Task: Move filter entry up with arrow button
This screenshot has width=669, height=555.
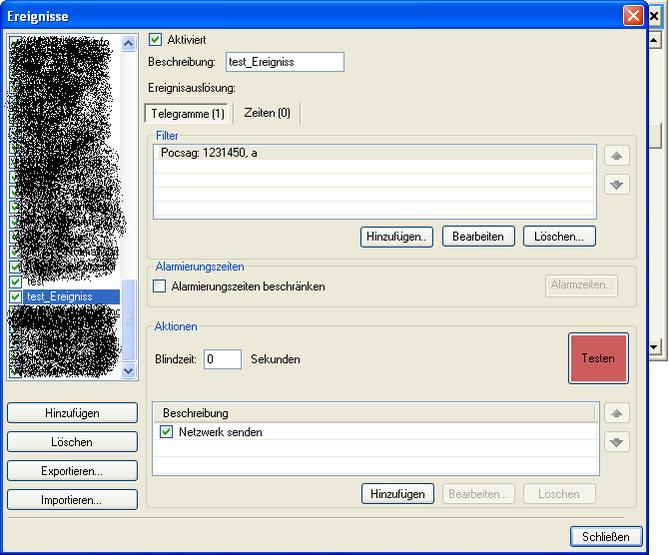Action: (617, 156)
